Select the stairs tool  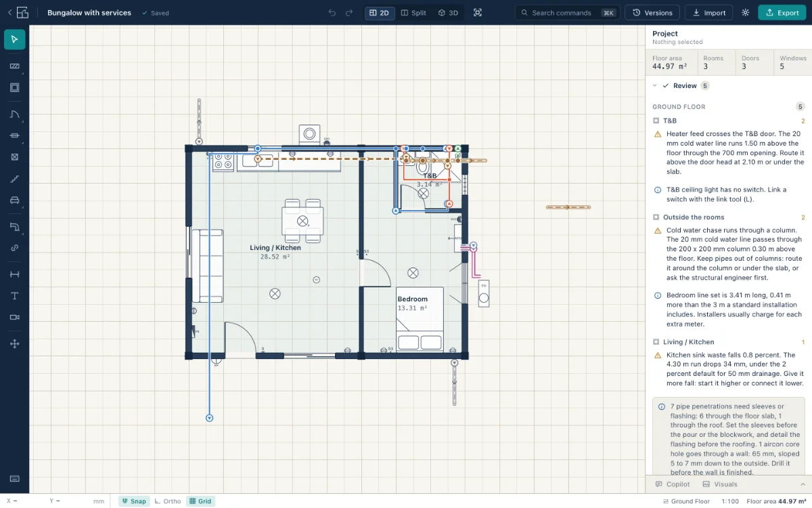(x=15, y=179)
